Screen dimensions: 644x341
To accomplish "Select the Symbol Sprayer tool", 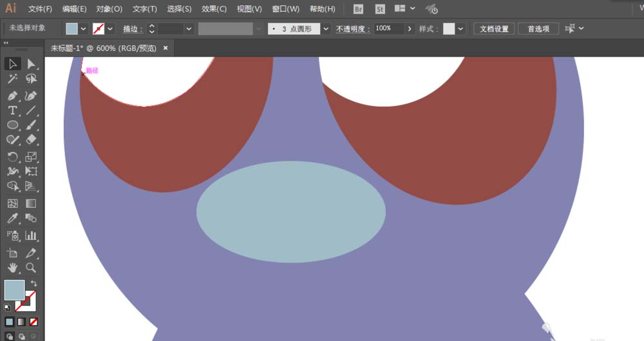I will 13,235.
